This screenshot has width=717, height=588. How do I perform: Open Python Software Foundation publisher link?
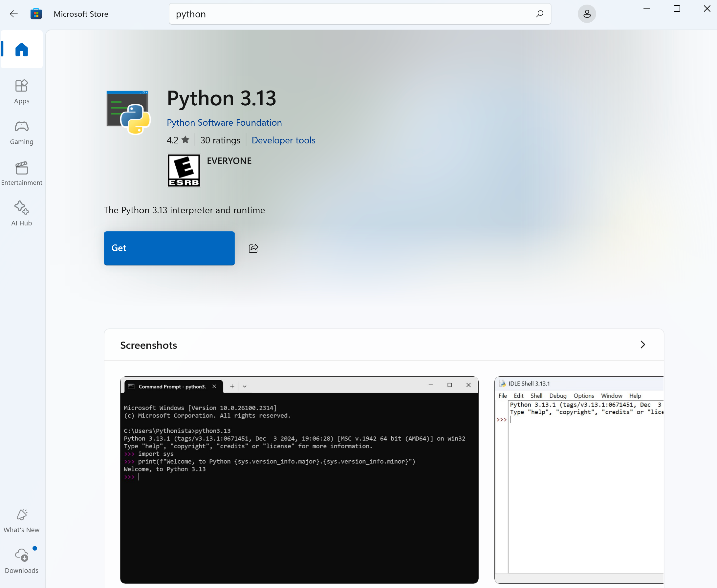point(224,123)
